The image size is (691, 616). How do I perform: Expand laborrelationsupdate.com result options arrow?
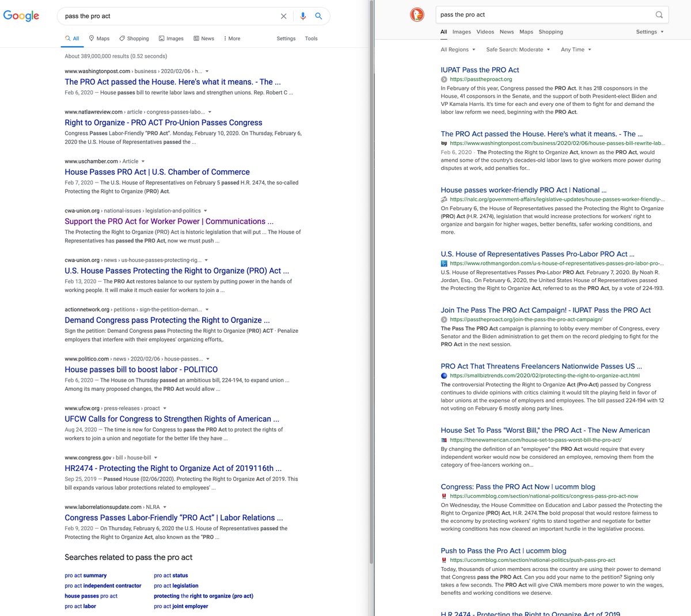tap(165, 507)
